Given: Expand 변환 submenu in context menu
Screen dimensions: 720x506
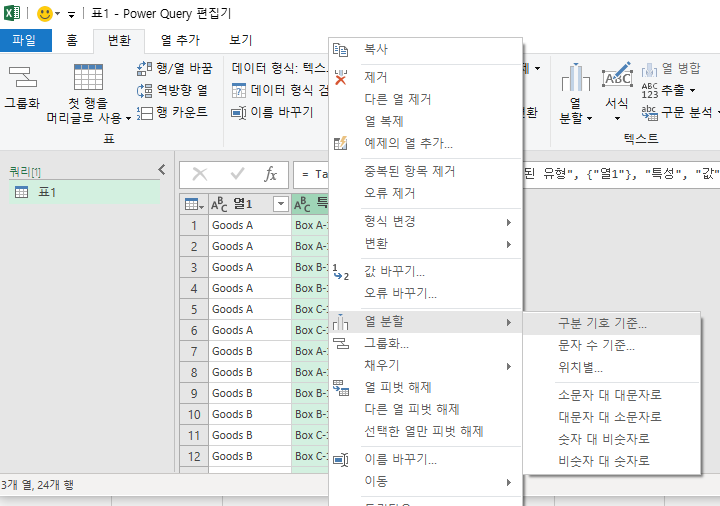Looking at the screenshot, I should tap(425, 244).
